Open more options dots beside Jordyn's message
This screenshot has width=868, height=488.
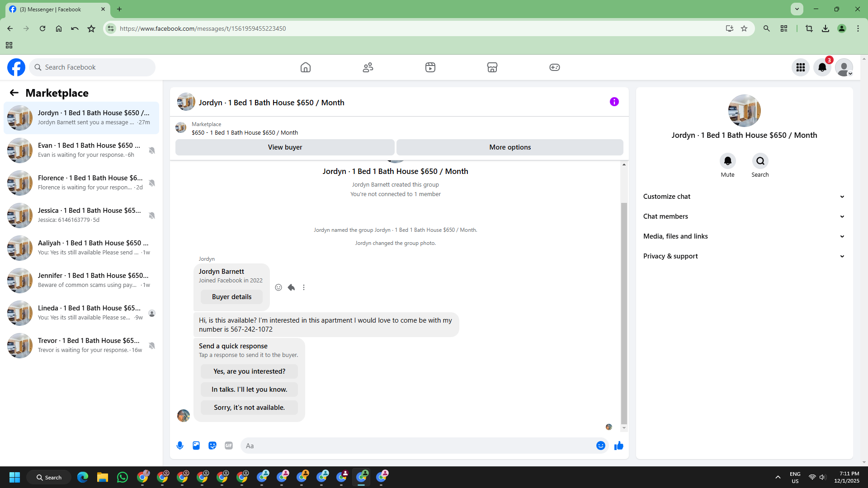[304, 287]
